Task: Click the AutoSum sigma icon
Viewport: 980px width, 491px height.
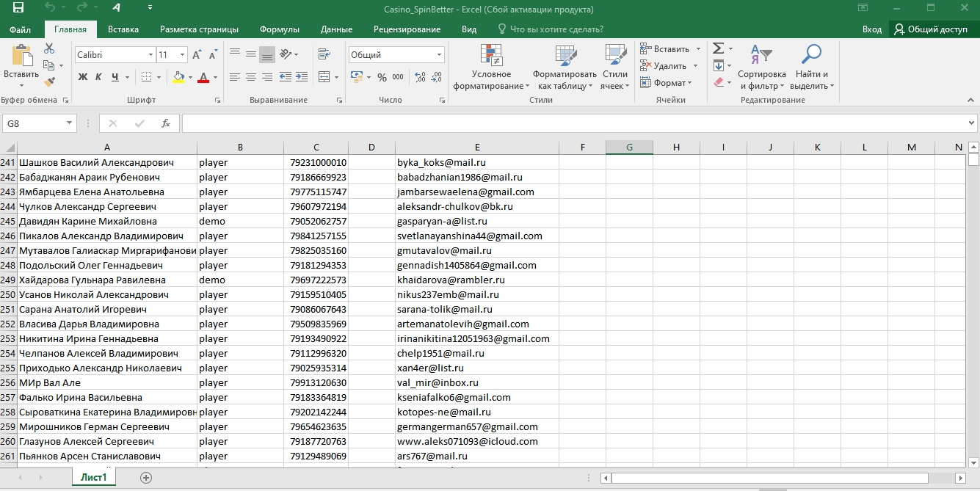Action: click(x=718, y=48)
